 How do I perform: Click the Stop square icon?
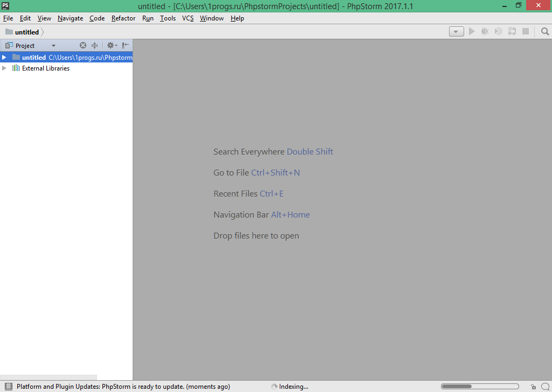tap(526, 32)
